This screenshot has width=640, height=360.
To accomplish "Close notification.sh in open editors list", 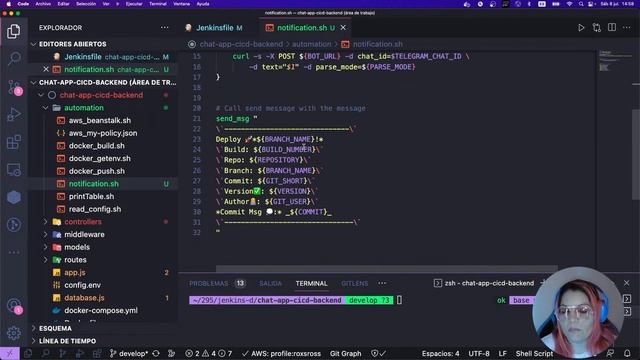I will 46,69.
